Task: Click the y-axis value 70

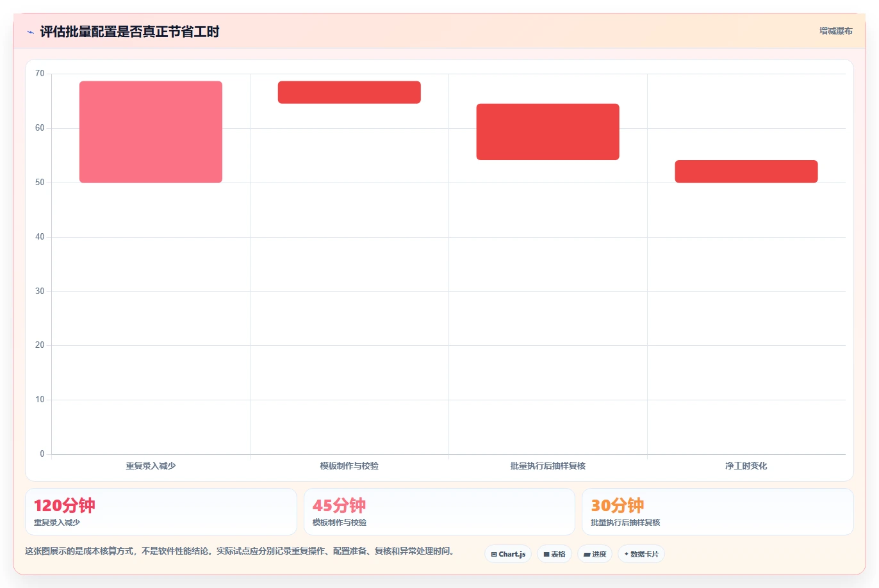Action: 40,74
